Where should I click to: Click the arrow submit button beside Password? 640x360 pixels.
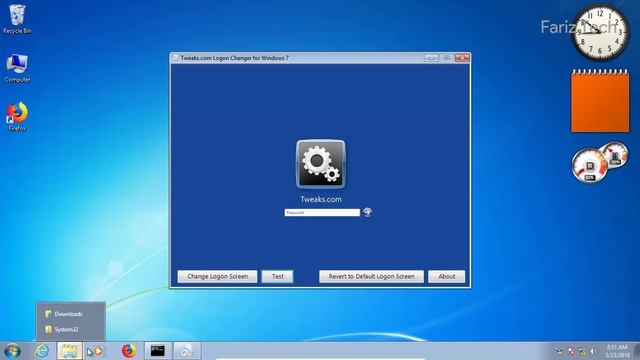pyautogui.click(x=367, y=212)
